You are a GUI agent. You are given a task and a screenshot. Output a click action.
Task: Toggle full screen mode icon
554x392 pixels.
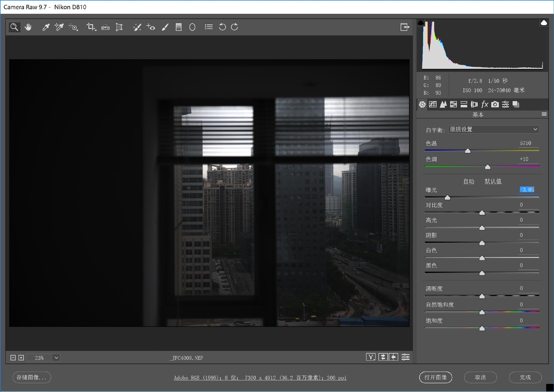405,27
